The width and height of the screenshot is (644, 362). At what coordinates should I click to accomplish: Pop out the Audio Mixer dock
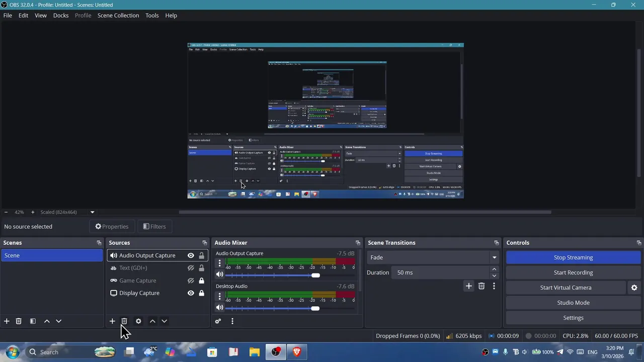[x=358, y=243]
